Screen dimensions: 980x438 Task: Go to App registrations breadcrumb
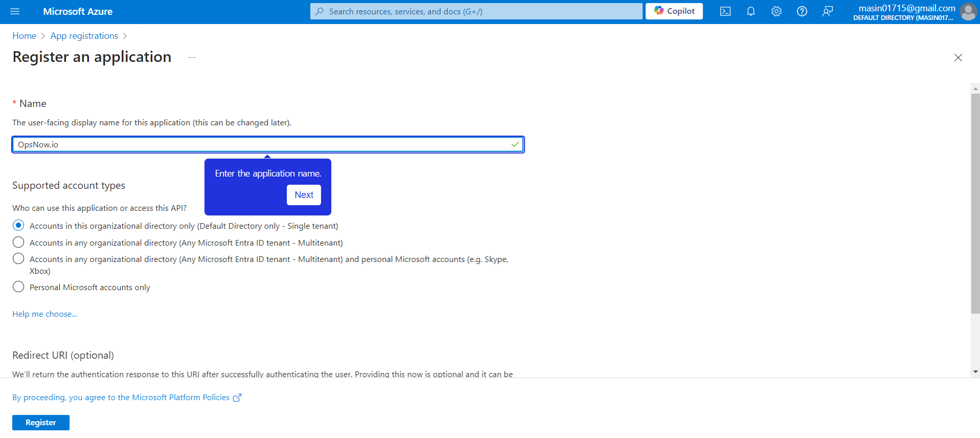(84, 36)
